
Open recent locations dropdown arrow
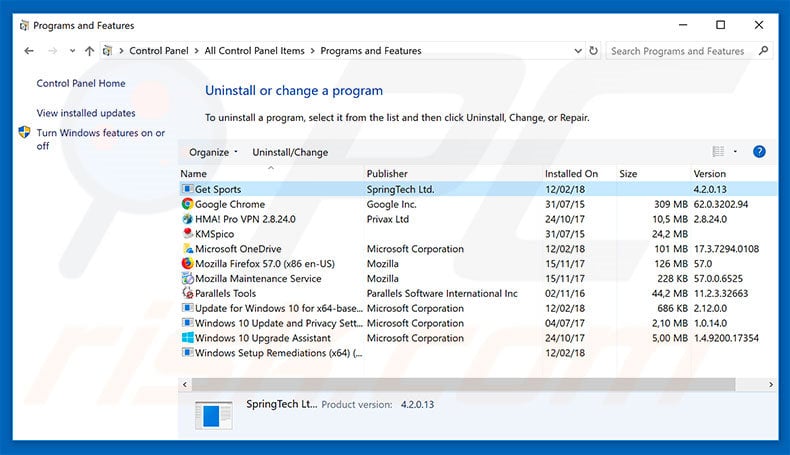click(x=73, y=51)
